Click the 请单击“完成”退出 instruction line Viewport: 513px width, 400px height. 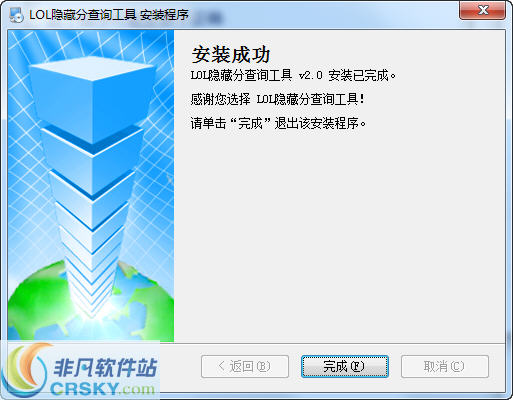click(x=278, y=123)
